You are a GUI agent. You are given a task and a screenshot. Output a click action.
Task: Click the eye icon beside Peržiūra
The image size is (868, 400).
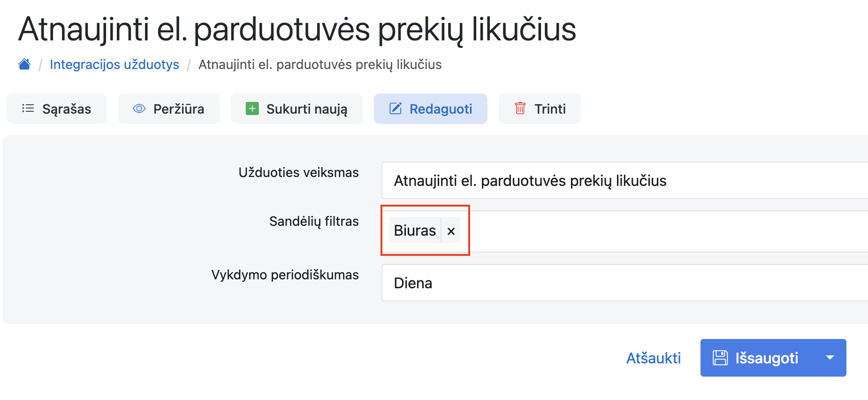coord(139,108)
